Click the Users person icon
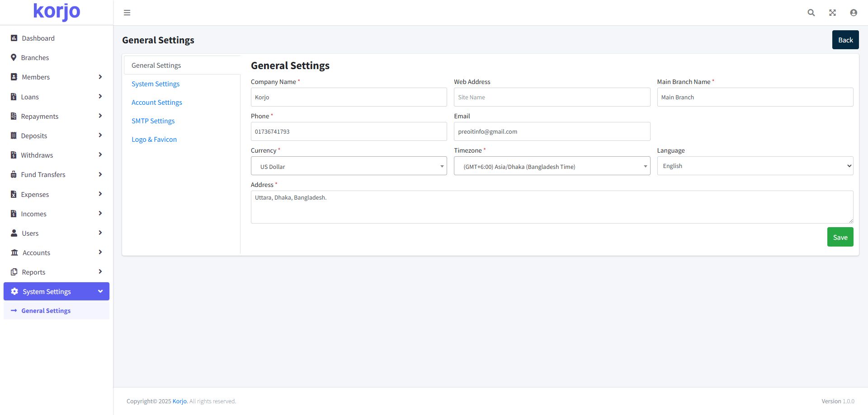 [x=14, y=233]
